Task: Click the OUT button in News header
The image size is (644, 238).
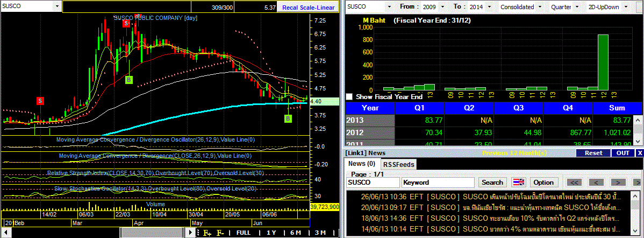Action: [623, 153]
